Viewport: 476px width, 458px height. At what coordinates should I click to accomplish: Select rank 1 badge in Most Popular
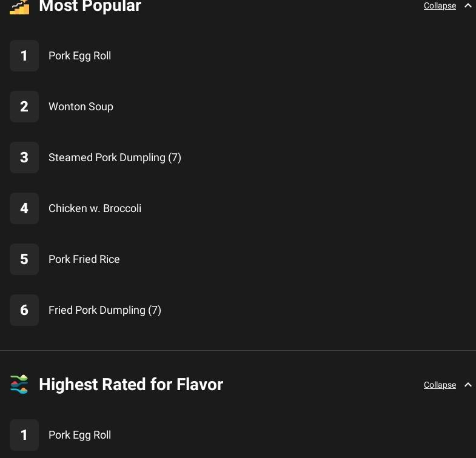24,56
